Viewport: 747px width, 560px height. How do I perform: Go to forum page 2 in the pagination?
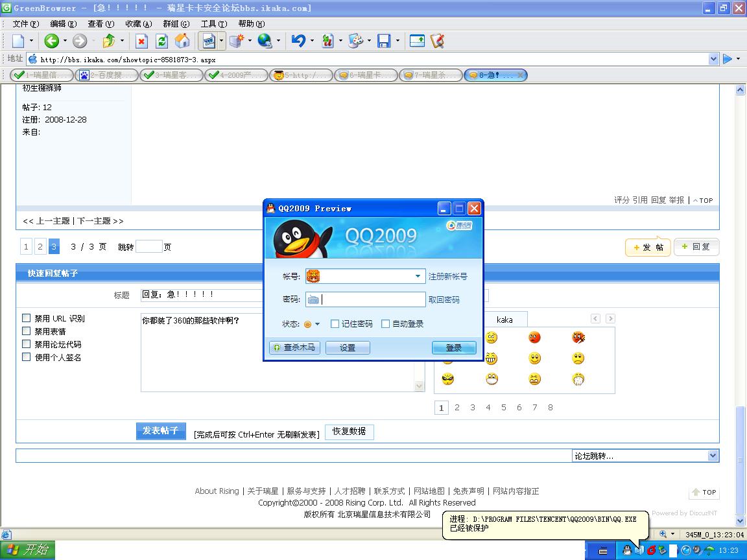(x=40, y=247)
